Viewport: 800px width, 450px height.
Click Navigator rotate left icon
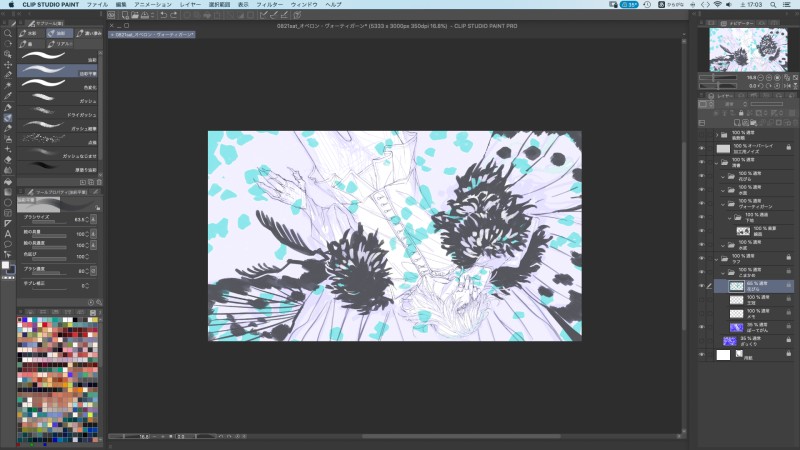point(760,86)
